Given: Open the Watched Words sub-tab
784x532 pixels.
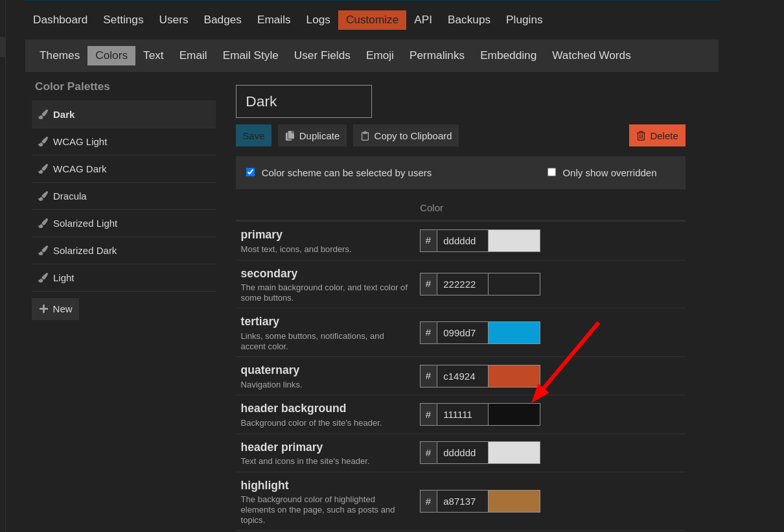Looking at the screenshot, I should tap(591, 55).
